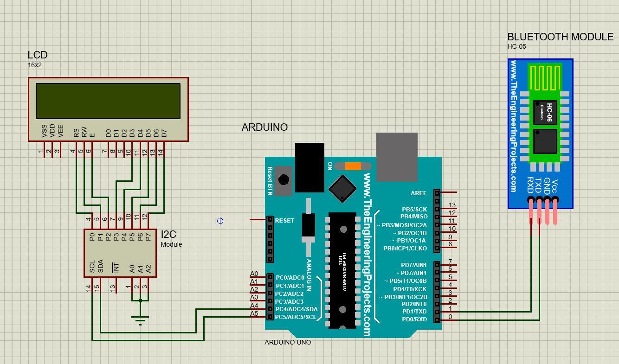
Task: Select the ATMEGA328P-PU chip on the Arduino
Action: (343, 270)
